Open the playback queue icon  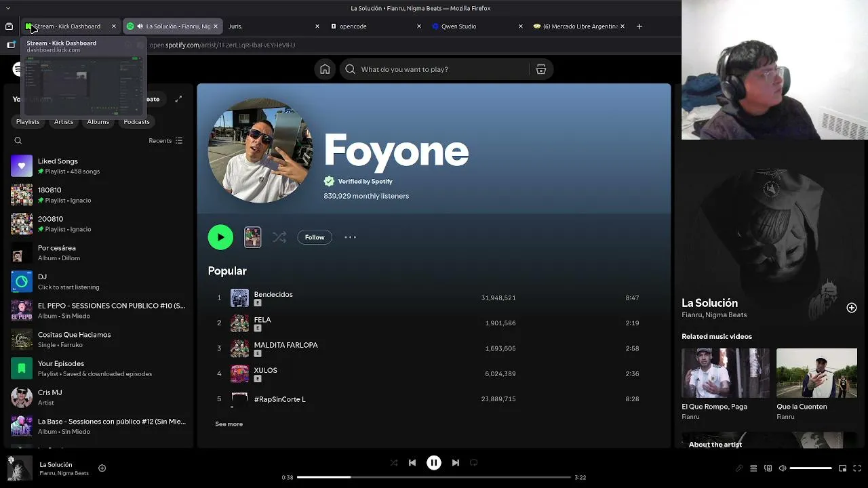(x=753, y=468)
